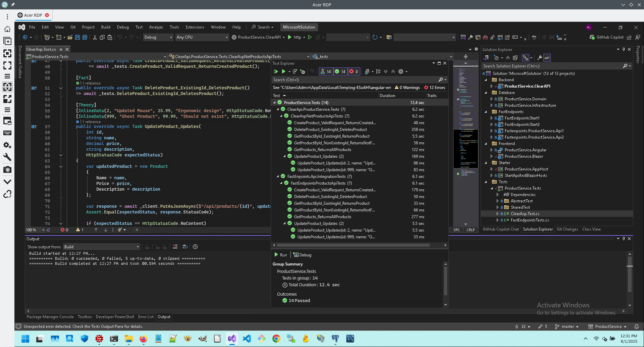Open Visual Studio Code from taskbar
Viewport: 644px width, 347px height.
pos(247,339)
